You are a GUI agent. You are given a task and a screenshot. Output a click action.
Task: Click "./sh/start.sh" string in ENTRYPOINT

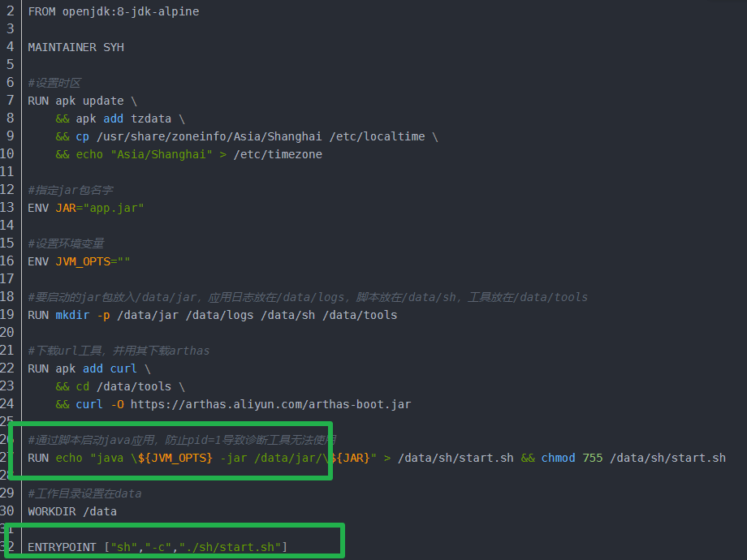point(230,547)
